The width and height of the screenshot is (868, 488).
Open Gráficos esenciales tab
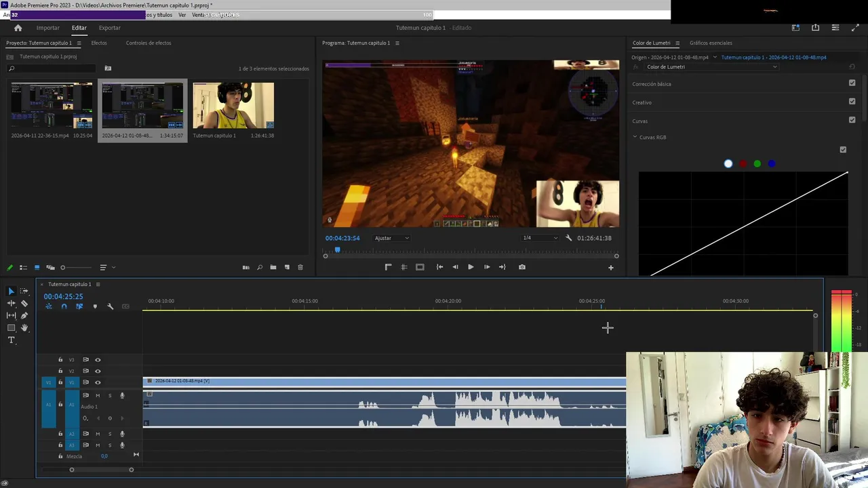711,43
